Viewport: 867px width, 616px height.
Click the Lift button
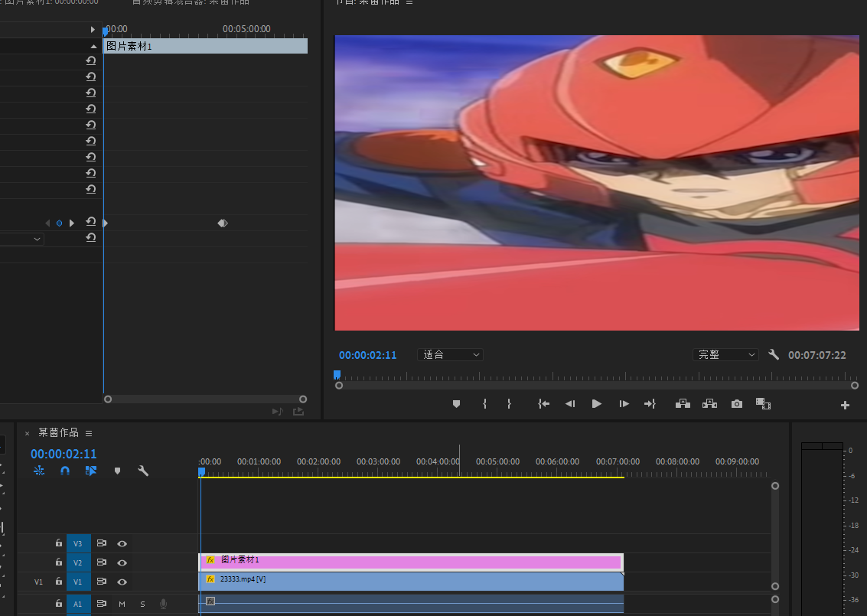pyautogui.click(x=683, y=404)
